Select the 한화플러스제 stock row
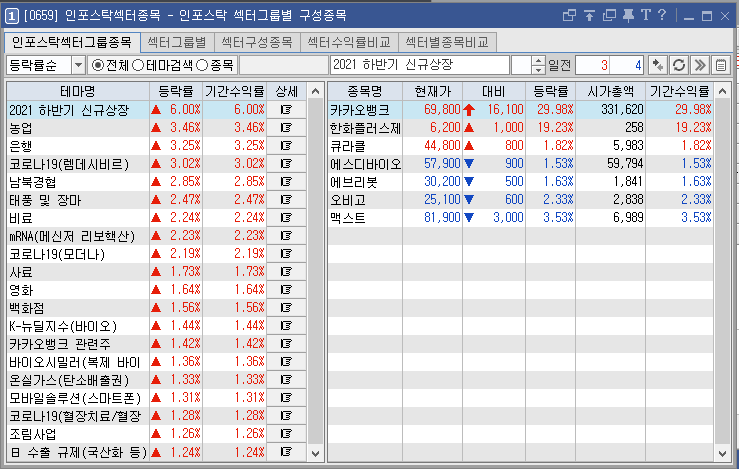This screenshot has width=739, height=469. pyautogui.click(x=520, y=128)
